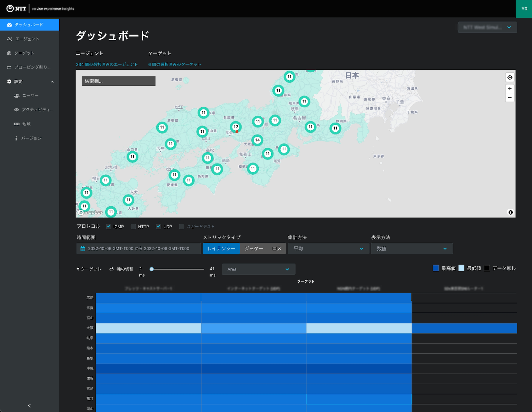Image resolution: width=532 pixels, height=412 pixels.
Task: Click the 11 cluster marker near 岐阜
Action: (304, 101)
